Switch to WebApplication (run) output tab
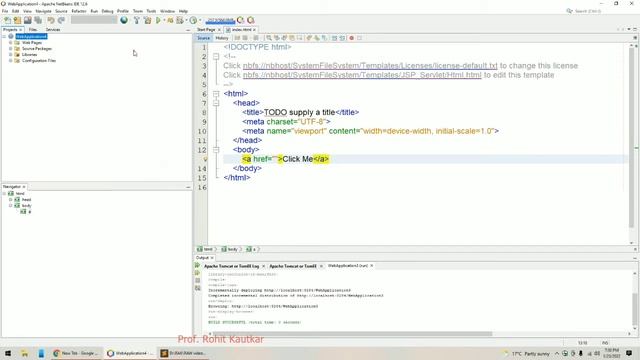The image size is (640, 360). tap(348, 266)
